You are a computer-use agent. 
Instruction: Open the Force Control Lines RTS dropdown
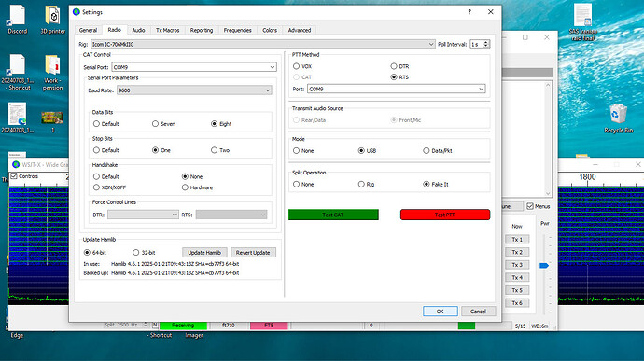point(231,215)
